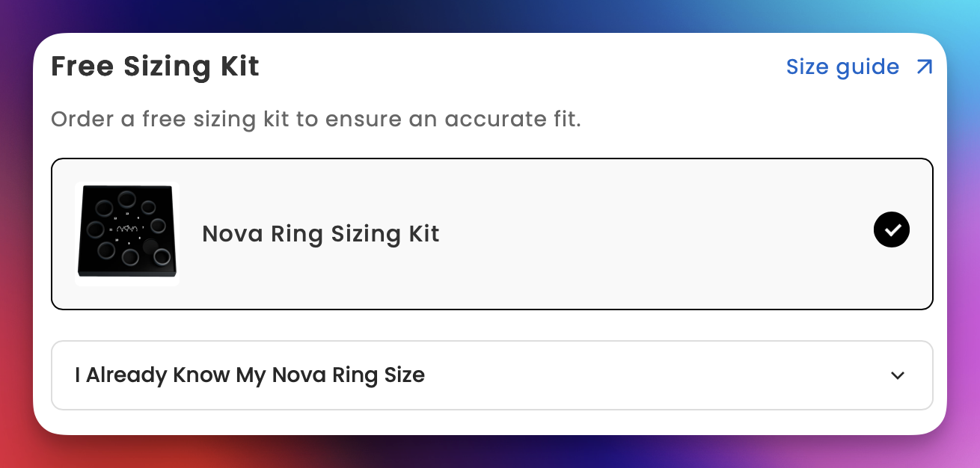Viewport: 980px width, 468px height.
Task: Click the left-side ring in the kit thumbnail
Action: (x=95, y=229)
